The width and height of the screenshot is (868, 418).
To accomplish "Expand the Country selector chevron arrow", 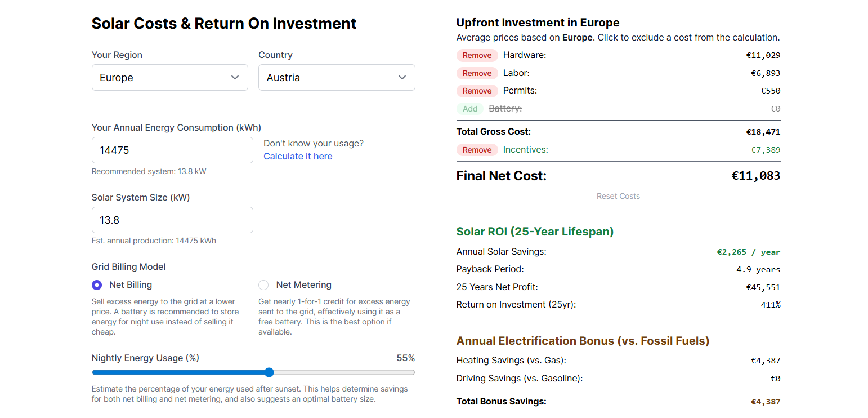I will click(401, 77).
